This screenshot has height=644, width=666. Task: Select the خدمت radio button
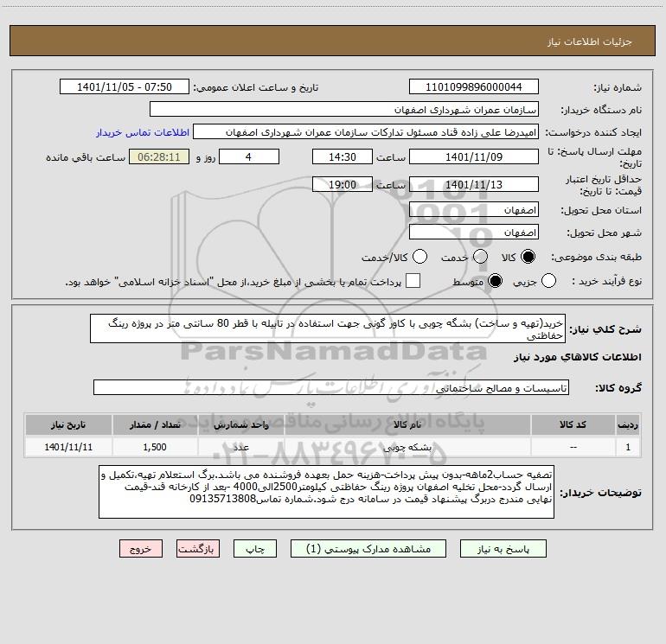[x=480, y=257]
